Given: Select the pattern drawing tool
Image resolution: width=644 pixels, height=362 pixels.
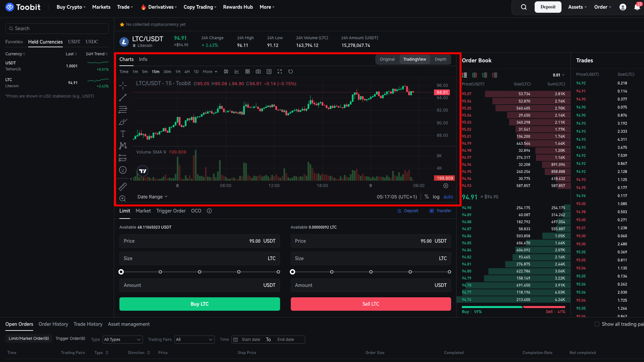Looking at the screenshot, I should point(123,146).
